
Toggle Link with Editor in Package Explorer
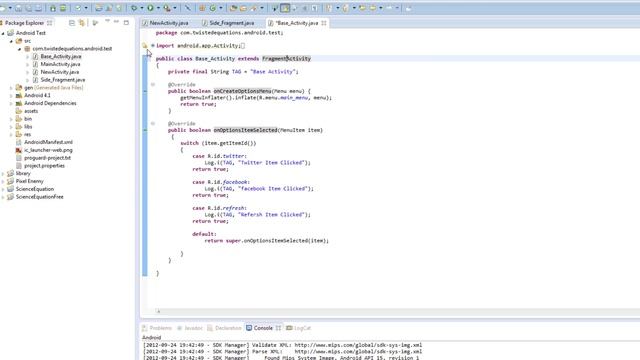(82, 23)
